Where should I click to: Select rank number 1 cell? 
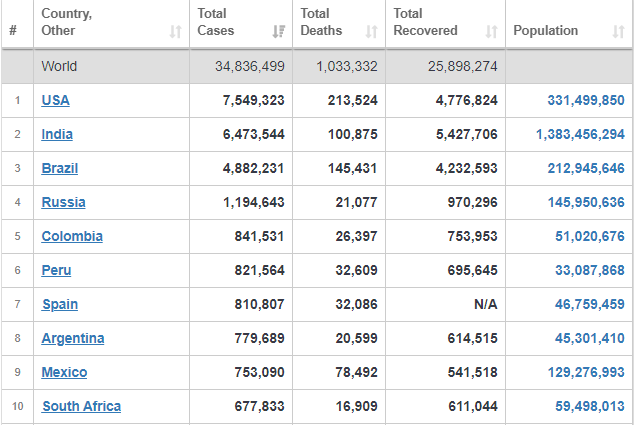pyautogui.click(x=17, y=100)
